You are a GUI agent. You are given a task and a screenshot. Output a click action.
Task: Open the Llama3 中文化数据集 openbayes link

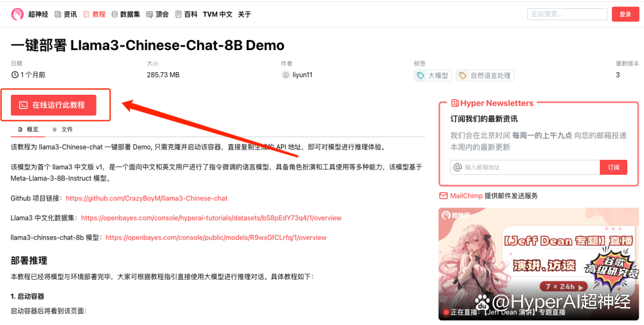211,218
